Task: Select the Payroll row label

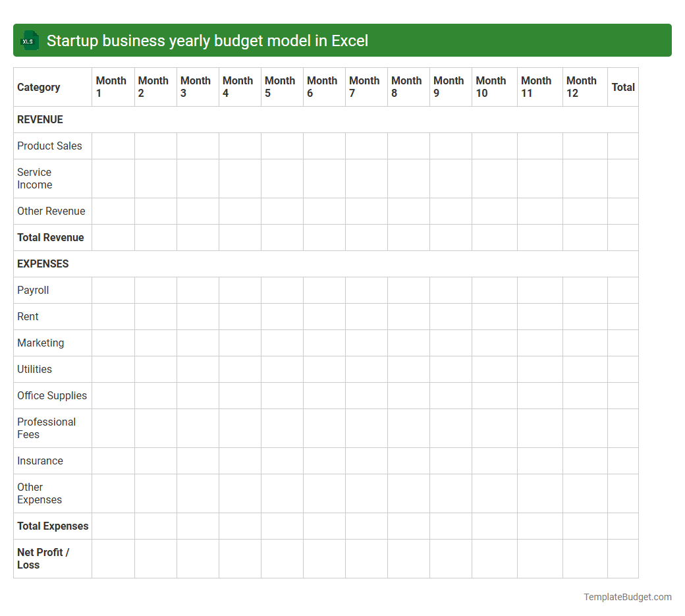Action: coord(33,290)
